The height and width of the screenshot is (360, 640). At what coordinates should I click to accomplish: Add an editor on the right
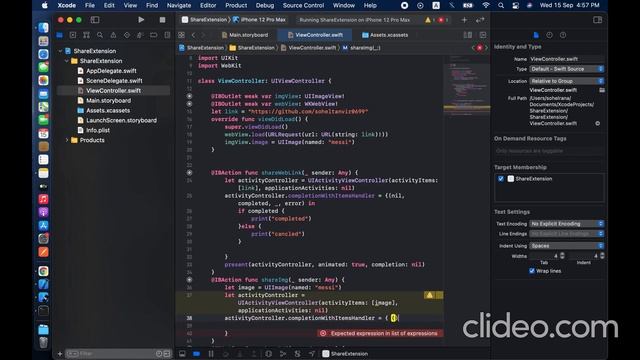483,35
